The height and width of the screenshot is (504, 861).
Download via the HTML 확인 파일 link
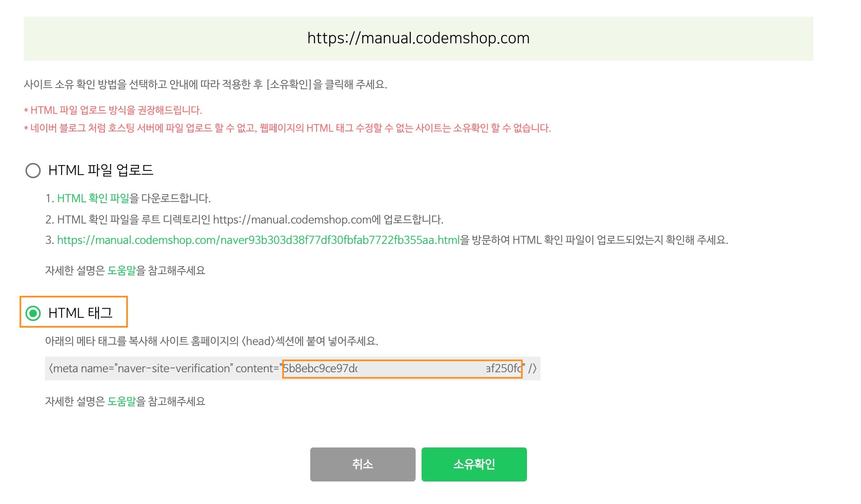tap(93, 198)
